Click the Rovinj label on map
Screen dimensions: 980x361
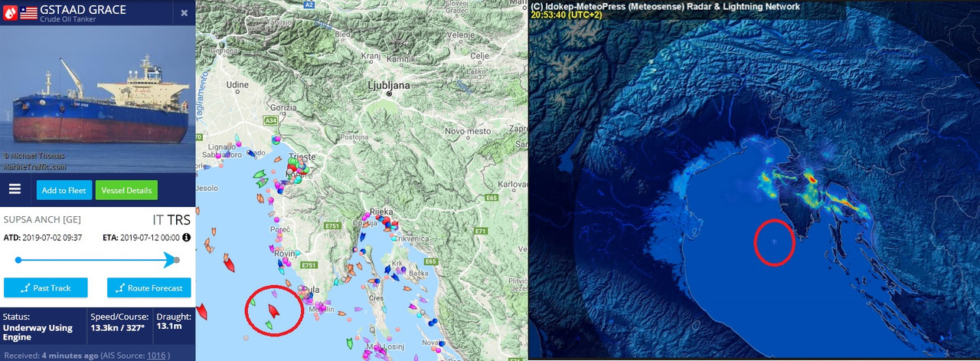pyautogui.click(x=286, y=254)
